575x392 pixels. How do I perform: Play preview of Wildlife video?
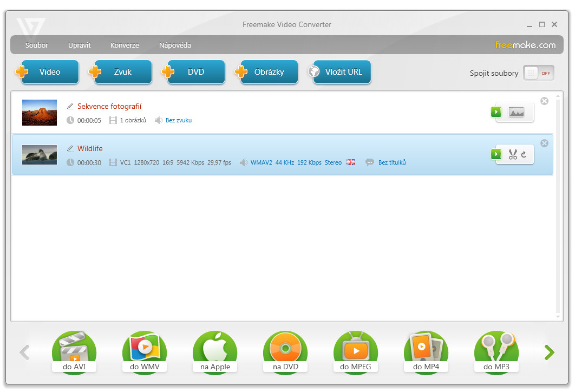(496, 154)
